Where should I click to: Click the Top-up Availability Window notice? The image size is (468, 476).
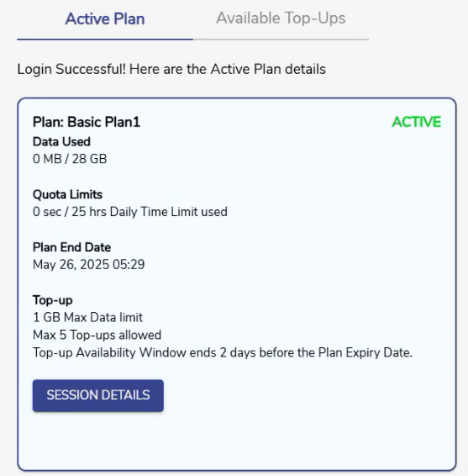pyautogui.click(x=223, y=352)
